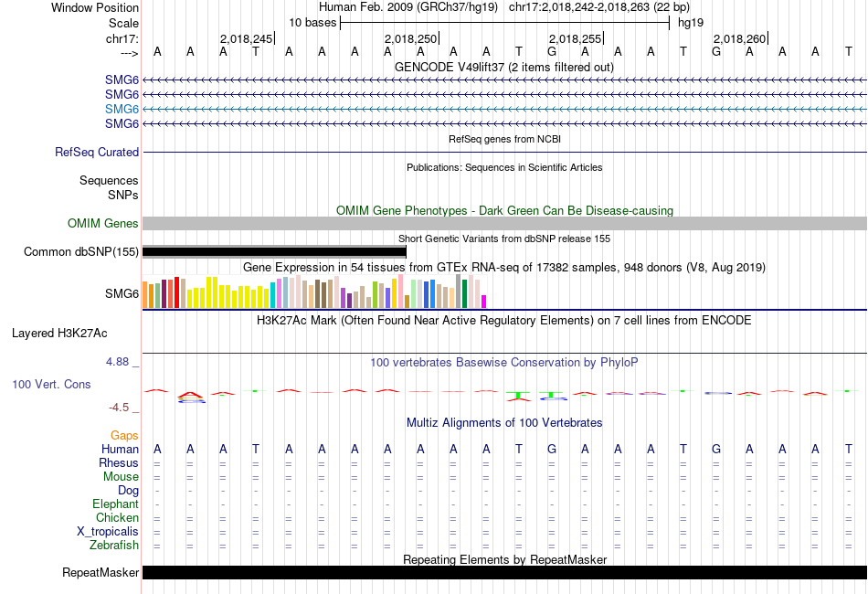Click the Human Feb. 2009 (GRCh37/hg19) title
Screen dimensions: 868x594
pos(408,7)
